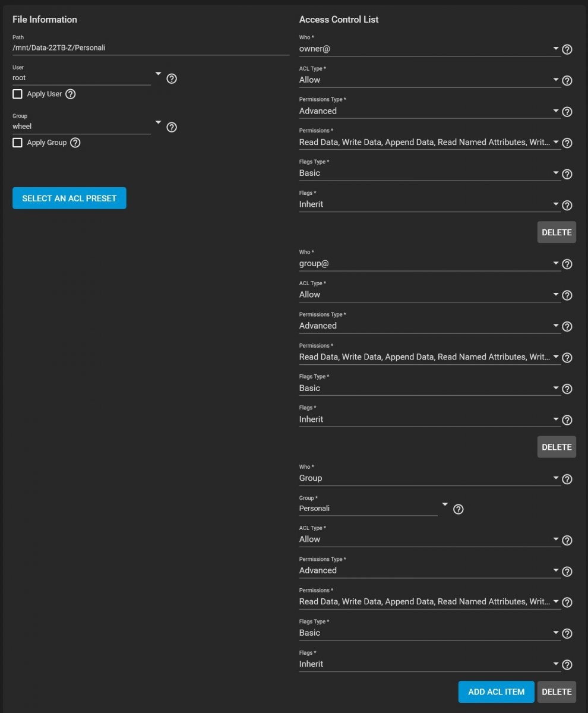Click help icon for group@ Who field

[x=567, y=264]
